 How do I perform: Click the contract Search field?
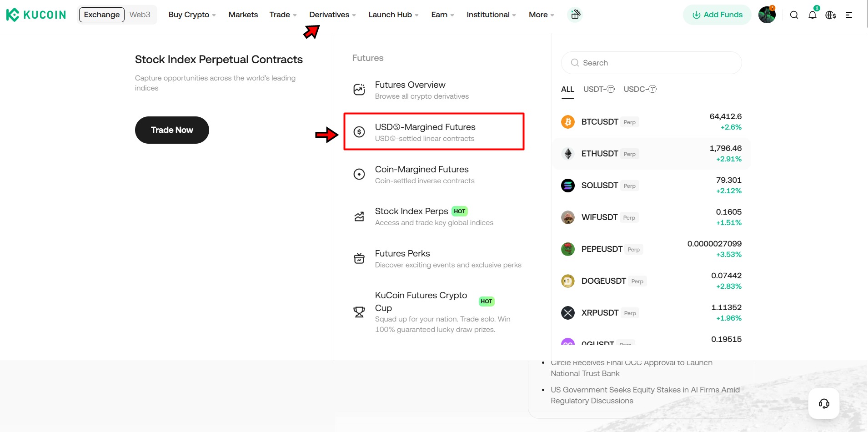(651, 63)
